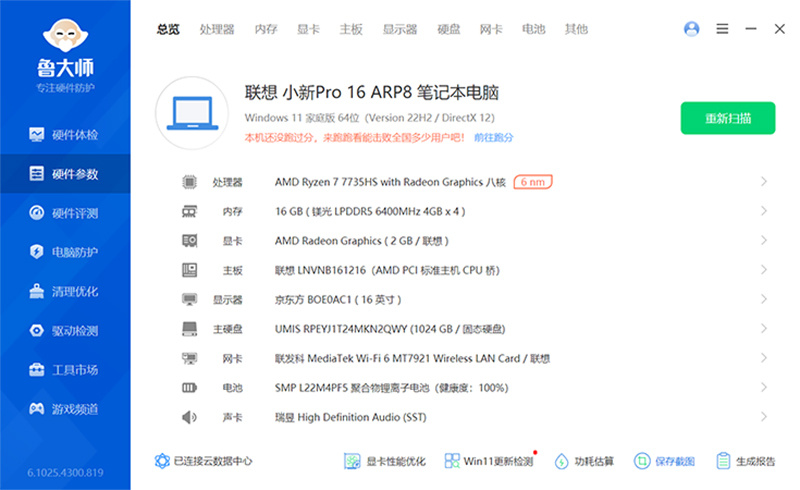This screenshot has width=800, height=490.
Task: Click the 主板 motherboard icon
Action: 189,270
